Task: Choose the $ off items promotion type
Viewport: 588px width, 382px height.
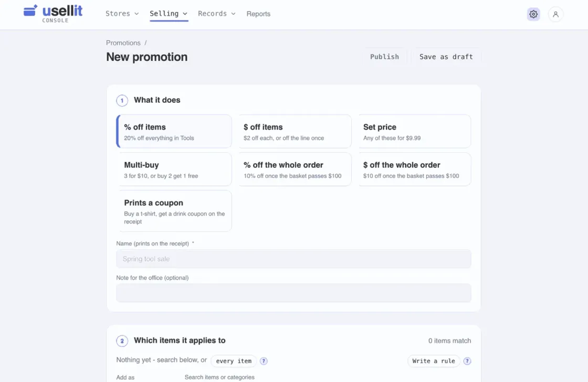Action: pos(295,132)
